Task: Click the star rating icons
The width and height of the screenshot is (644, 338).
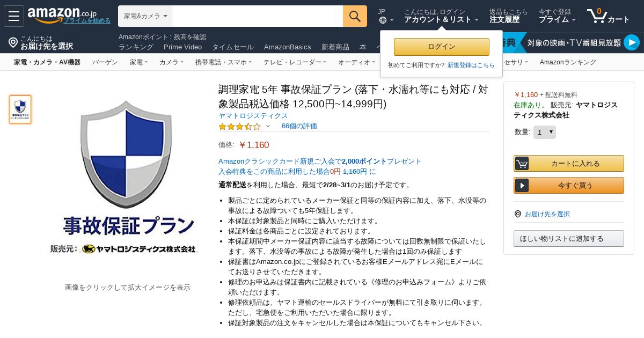Action: [239, 127]
